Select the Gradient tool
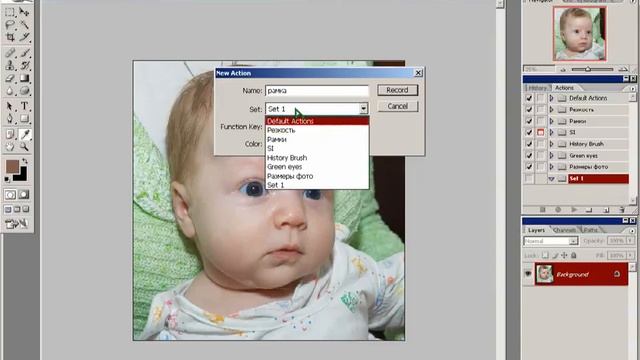640x360 pixels. point(24,78)
